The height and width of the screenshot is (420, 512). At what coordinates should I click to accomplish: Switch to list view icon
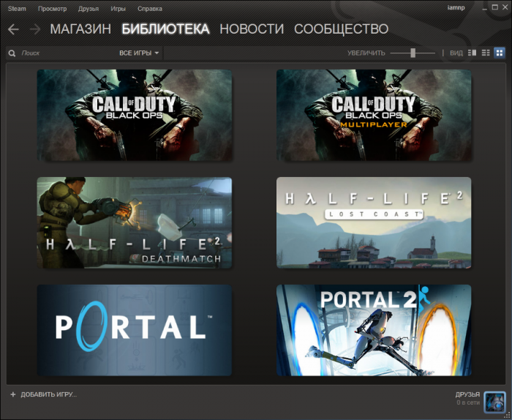pyautogui.click(x=486, y=53)
